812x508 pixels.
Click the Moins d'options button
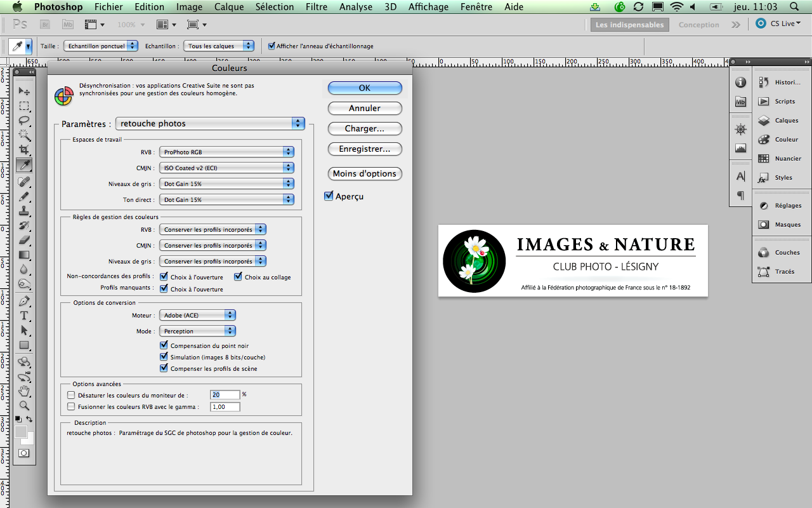(365, 174)
